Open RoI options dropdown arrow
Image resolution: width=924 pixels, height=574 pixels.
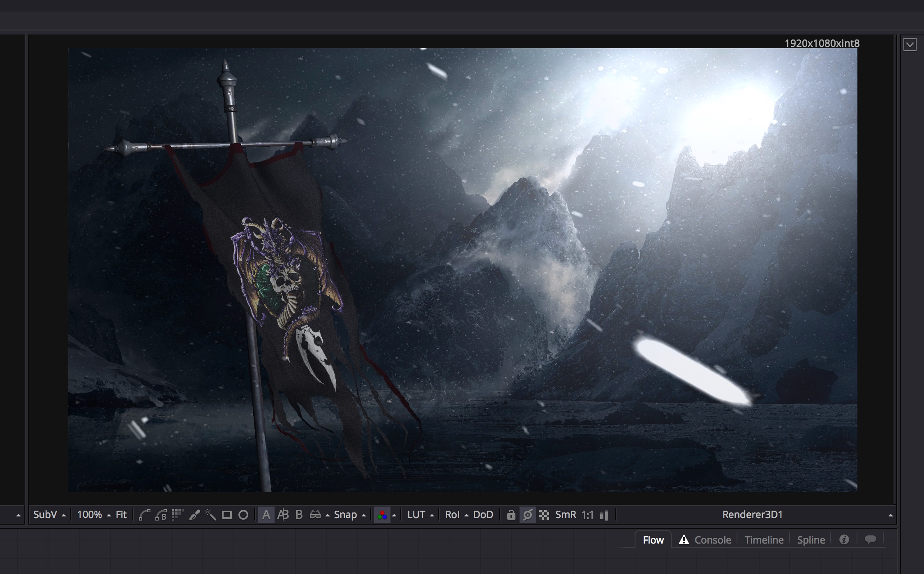(466, 515)
